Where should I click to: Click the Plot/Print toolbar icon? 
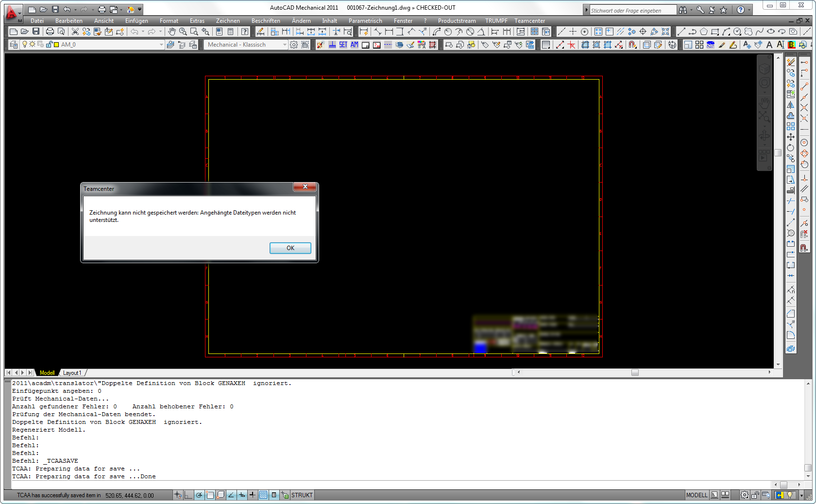point(50,32)
